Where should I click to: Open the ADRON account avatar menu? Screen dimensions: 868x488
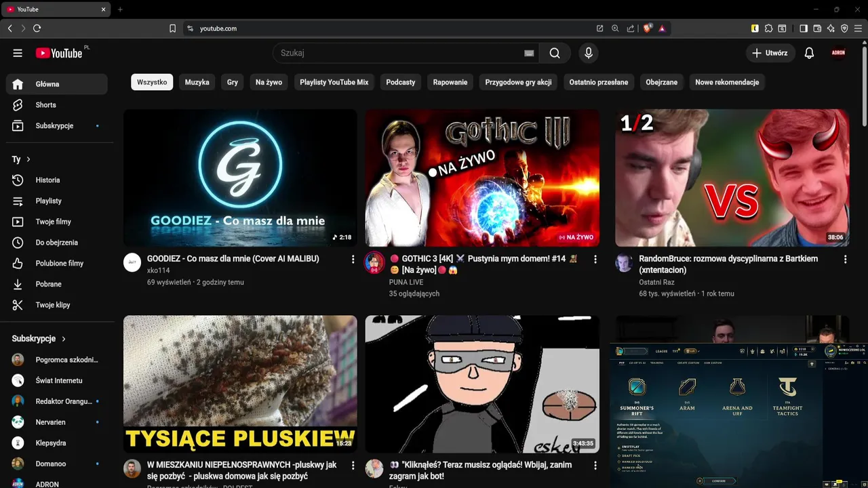pyautogui.click(x=838, y=53)
